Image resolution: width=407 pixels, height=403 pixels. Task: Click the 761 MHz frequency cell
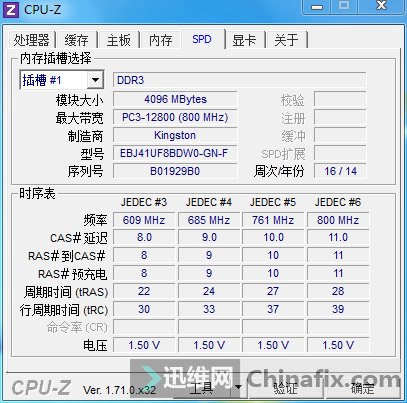click(273, 220)
